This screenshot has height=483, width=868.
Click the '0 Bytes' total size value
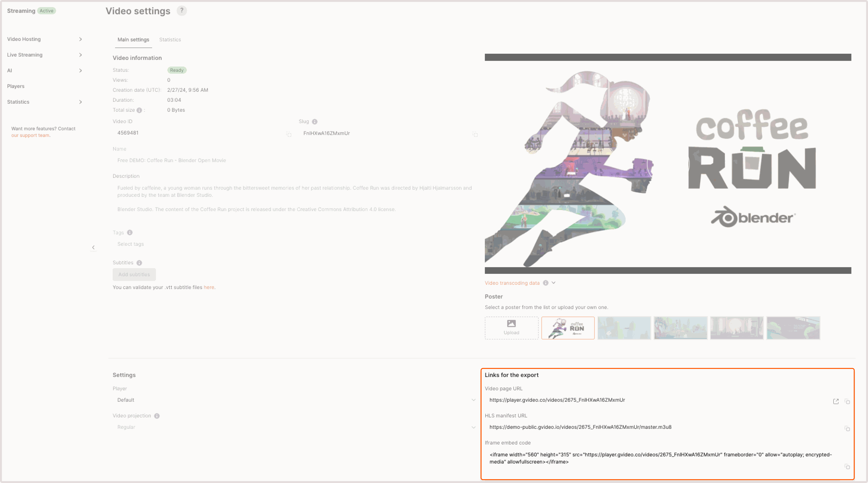(x=176, y=110)
